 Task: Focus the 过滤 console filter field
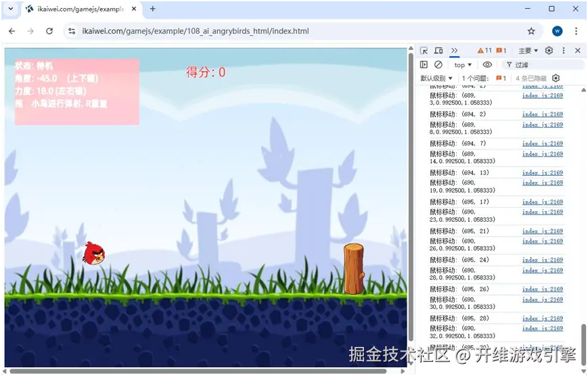pos(544,65)
